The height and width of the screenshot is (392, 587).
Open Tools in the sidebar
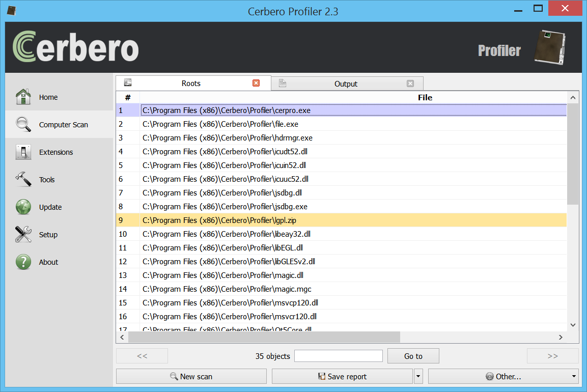point(59,179)
